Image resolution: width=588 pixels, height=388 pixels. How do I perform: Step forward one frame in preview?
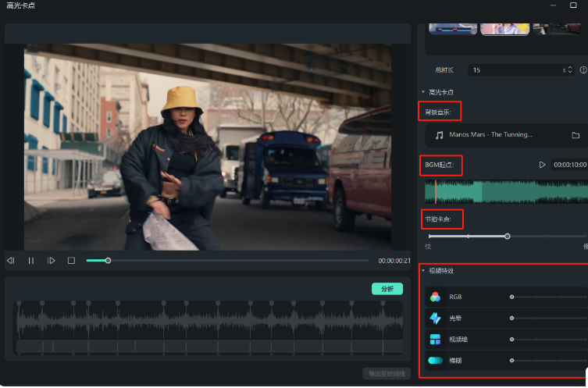(52, 261)
